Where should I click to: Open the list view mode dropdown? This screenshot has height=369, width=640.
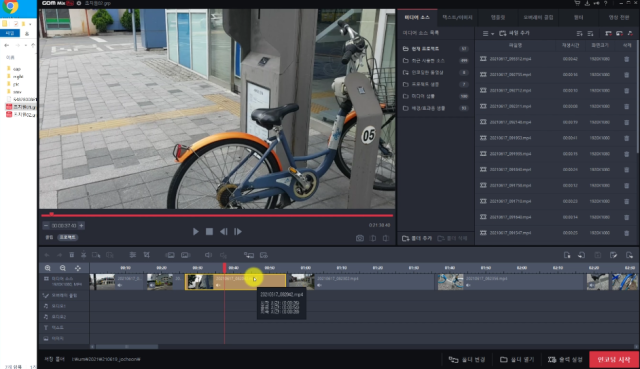488,33
